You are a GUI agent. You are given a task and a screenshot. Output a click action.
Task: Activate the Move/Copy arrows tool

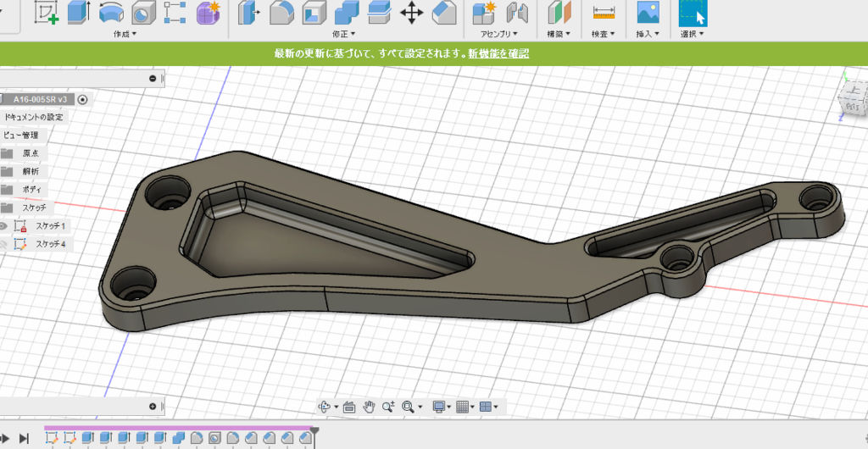click(x=412, y=13)
